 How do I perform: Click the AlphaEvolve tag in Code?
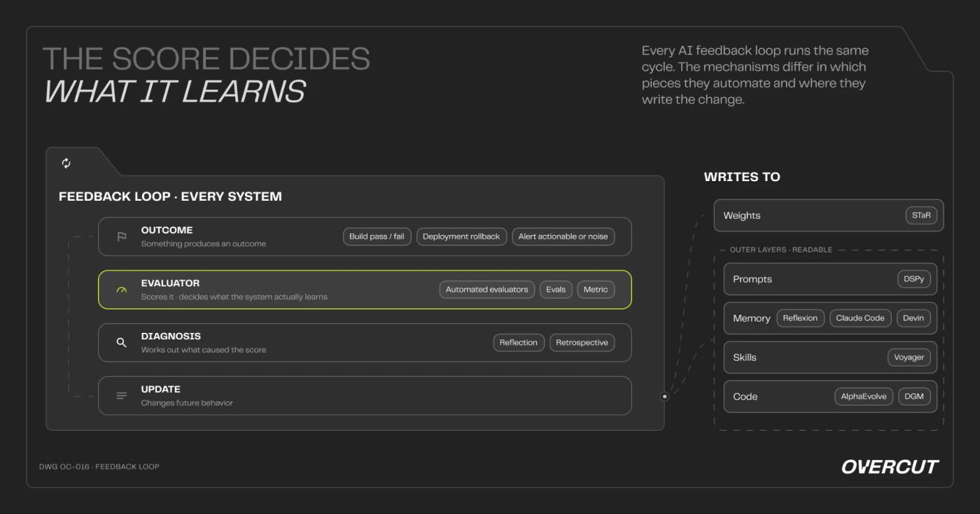click(864, 397)
